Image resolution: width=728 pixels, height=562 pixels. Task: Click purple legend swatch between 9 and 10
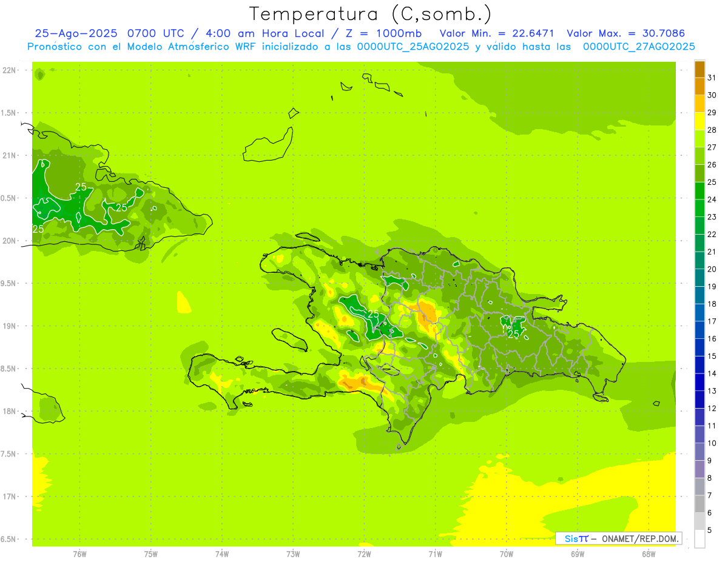[699, 452]
